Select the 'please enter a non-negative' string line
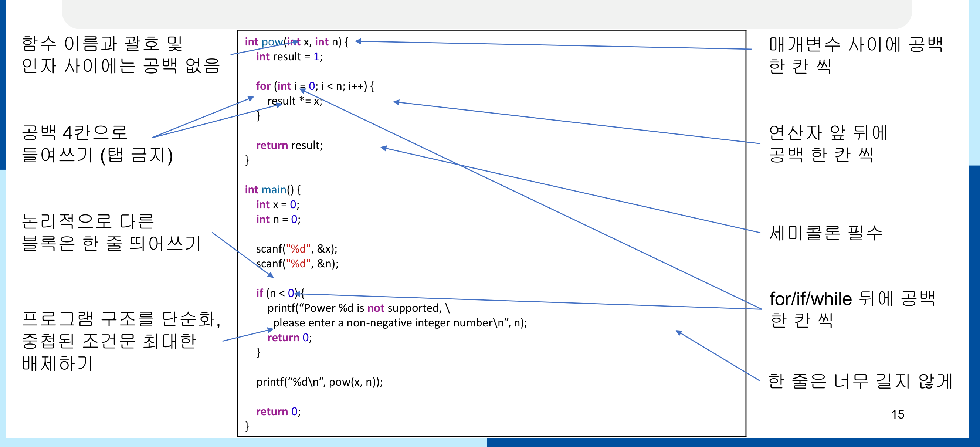 [x=400, y=323]
